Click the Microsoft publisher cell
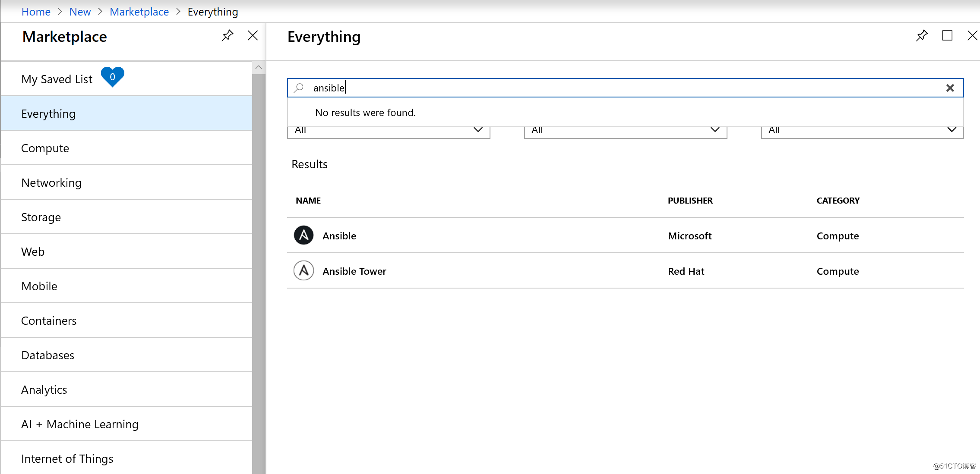 pos(689,236)
